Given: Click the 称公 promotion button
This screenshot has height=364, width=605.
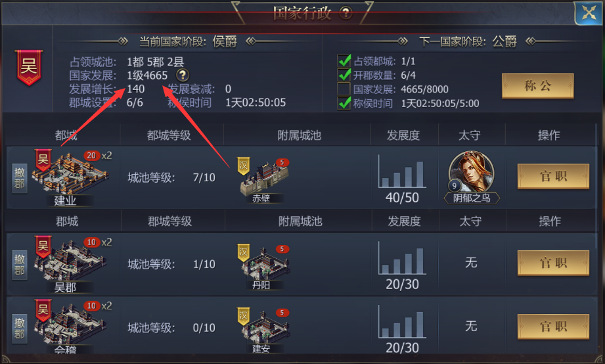Looking at the screenshot, I should [x=537, y=85].
